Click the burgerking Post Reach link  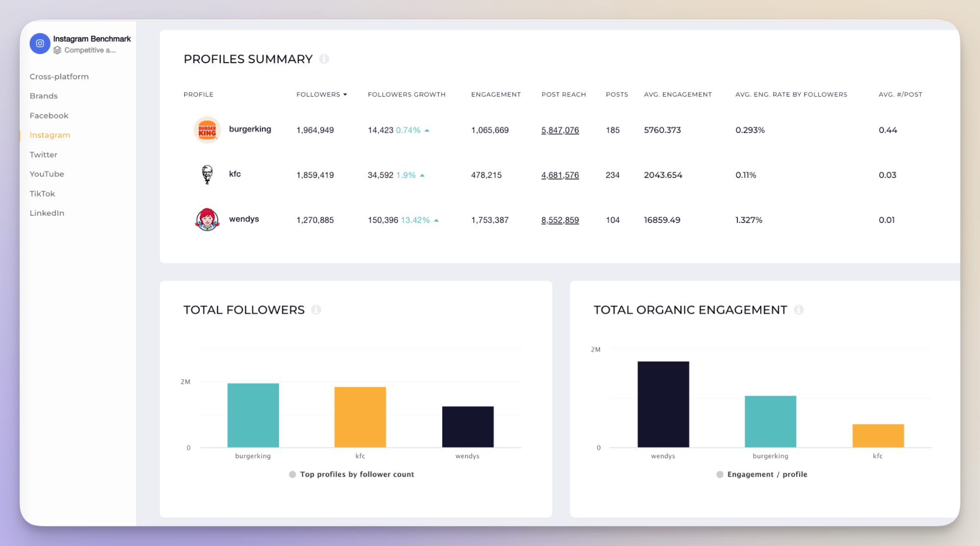point(560,130)
